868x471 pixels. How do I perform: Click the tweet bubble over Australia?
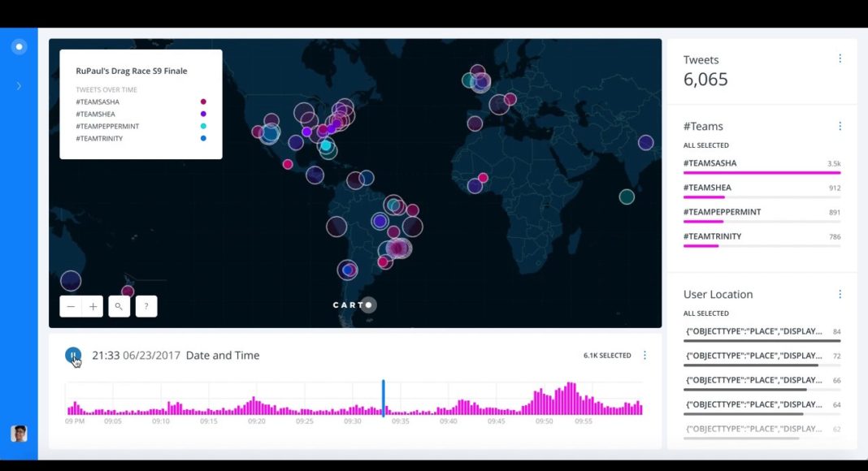click(x=71, y=281)
